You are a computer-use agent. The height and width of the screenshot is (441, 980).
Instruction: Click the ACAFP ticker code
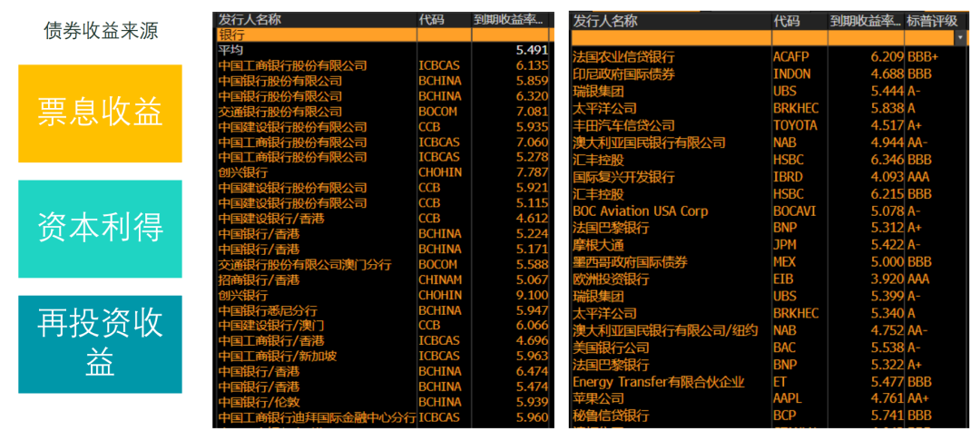point(790,57)
